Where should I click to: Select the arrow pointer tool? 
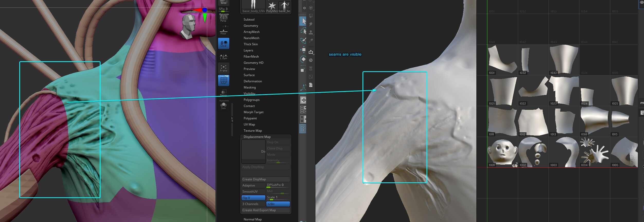pos(303,21)
